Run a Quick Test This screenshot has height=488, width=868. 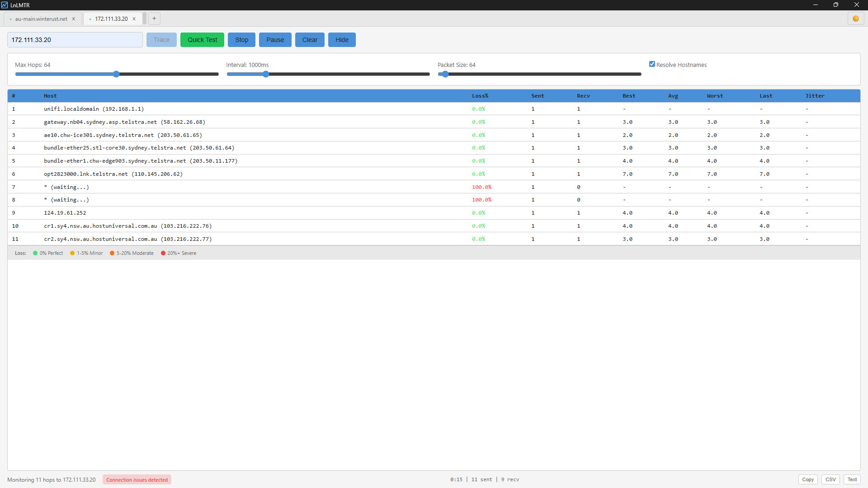point(202,40)
